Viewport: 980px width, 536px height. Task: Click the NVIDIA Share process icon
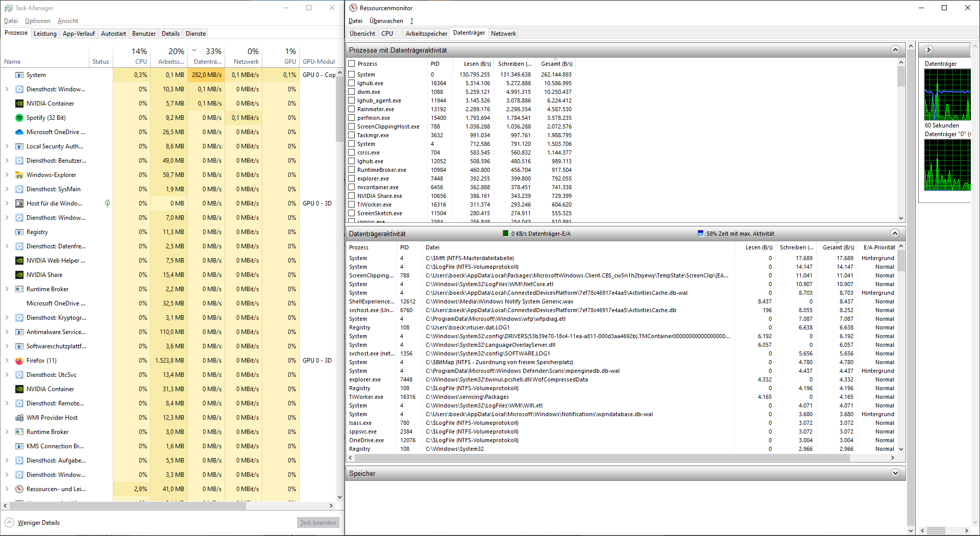(19, 275)
